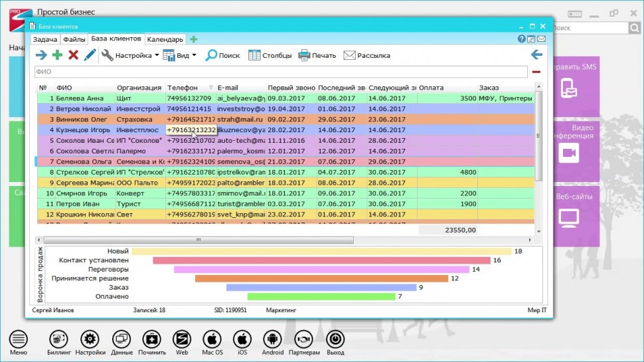Viewport: 644px width, 362px height.
Task: Click the Меню button
Action: pyautogui.click(x=19, y=339)
